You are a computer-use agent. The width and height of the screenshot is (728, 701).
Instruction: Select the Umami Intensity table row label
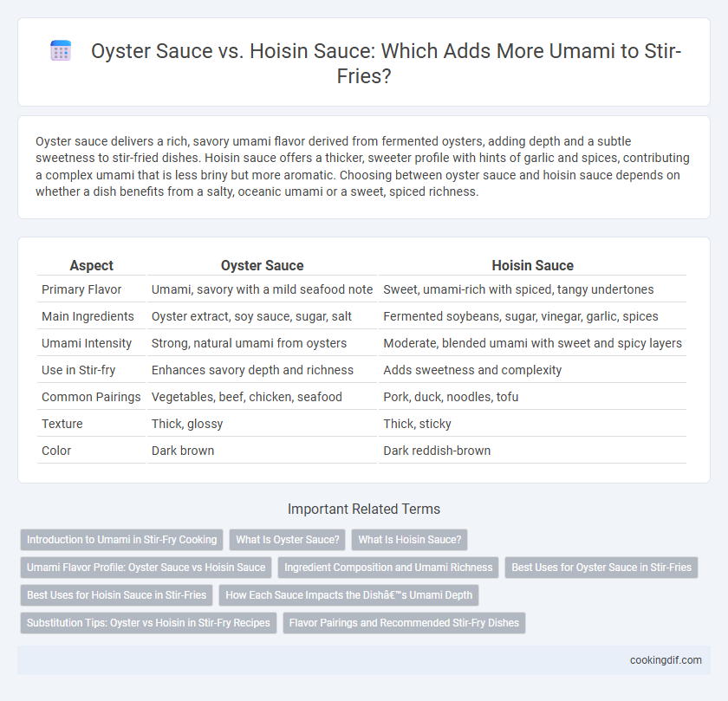coord(87,343)
